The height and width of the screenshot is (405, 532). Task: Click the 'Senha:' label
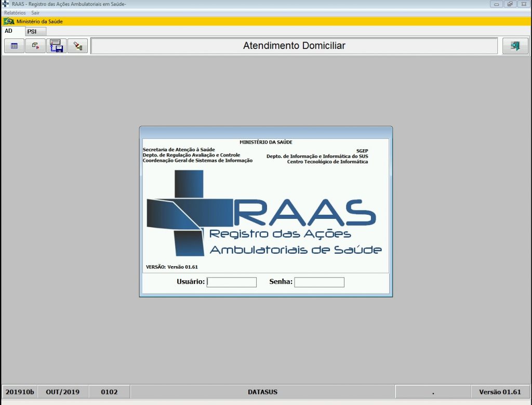281,281
